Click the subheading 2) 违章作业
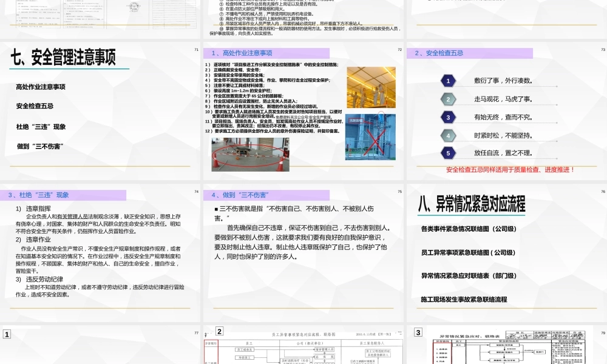This screenshot has height=364, width=607. click(33, 240)
